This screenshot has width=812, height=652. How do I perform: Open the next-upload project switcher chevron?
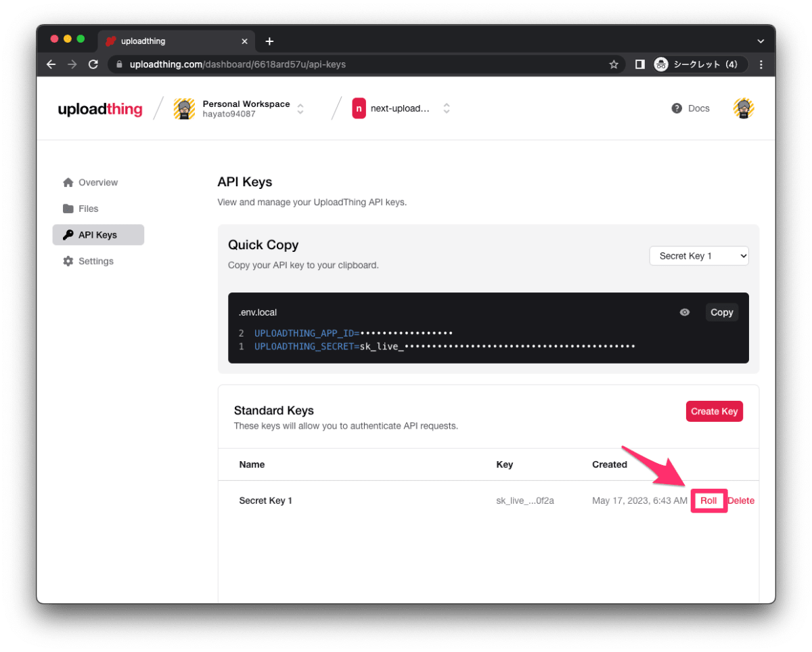[x=447, y=108]
